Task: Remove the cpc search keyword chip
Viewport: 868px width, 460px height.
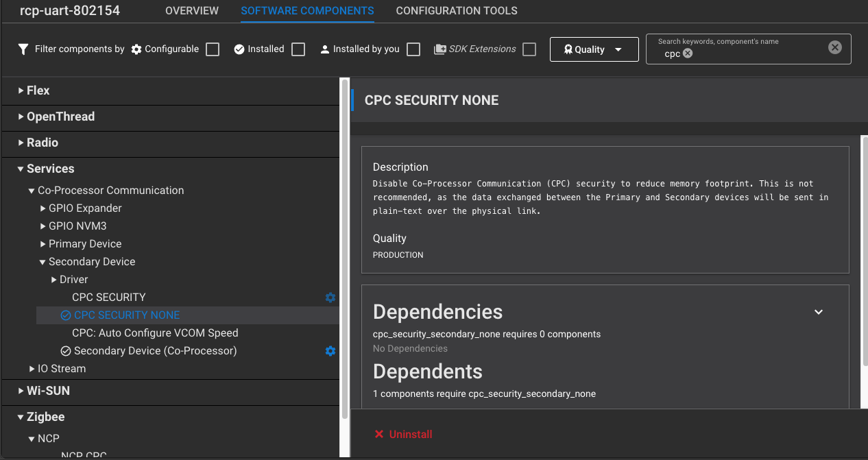Action: click(x=688, y=53)
